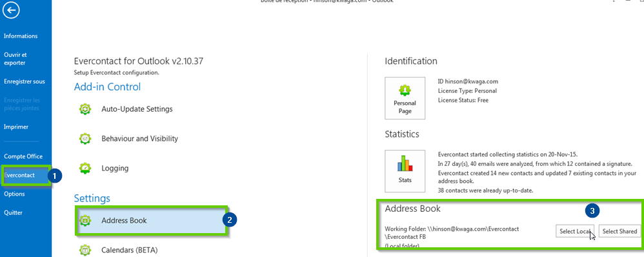
Task: Open the Personal Page button
Action: click(x=405, y=98)
